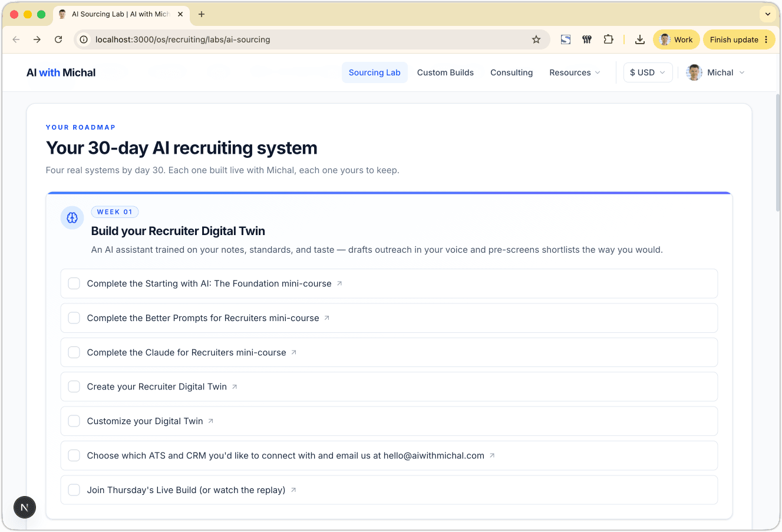Open the Consulting nav item
The height and width of the screenshot is (532, 782).
512,72
